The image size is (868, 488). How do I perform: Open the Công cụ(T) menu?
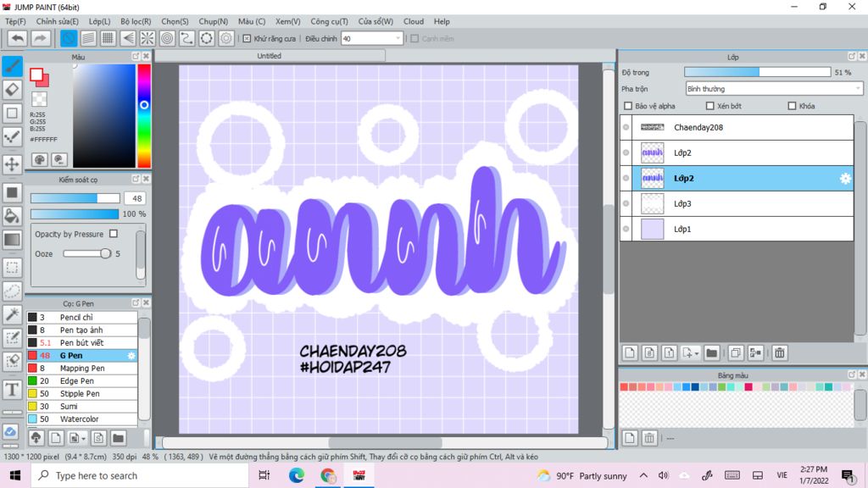coord(329,21)
